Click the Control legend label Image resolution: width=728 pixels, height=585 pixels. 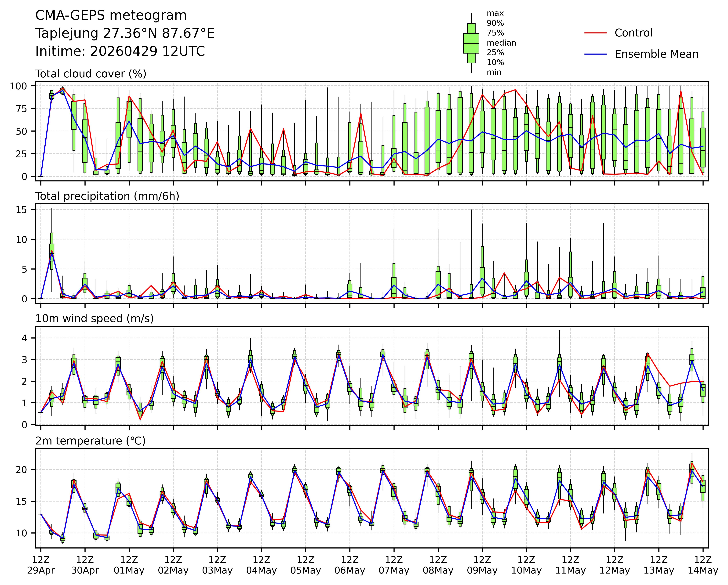coord(633,33)
